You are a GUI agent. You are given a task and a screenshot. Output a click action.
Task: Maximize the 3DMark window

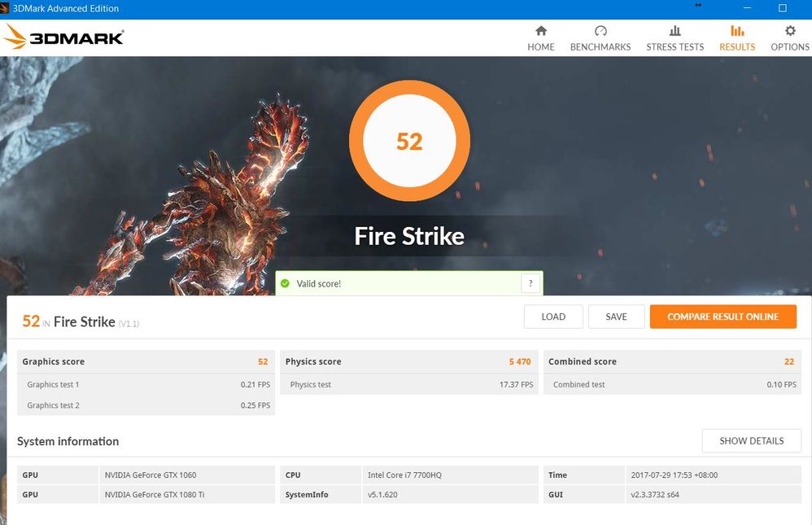(x=783, y=8)
